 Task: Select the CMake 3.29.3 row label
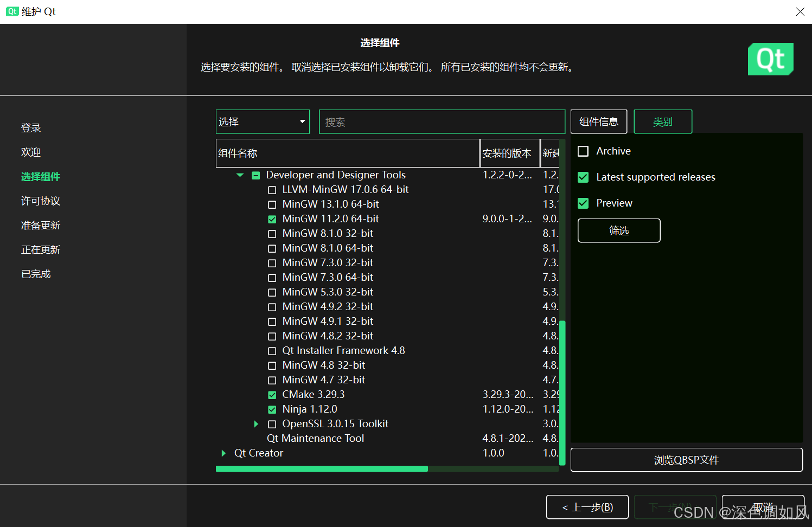(x=314, y=395)
